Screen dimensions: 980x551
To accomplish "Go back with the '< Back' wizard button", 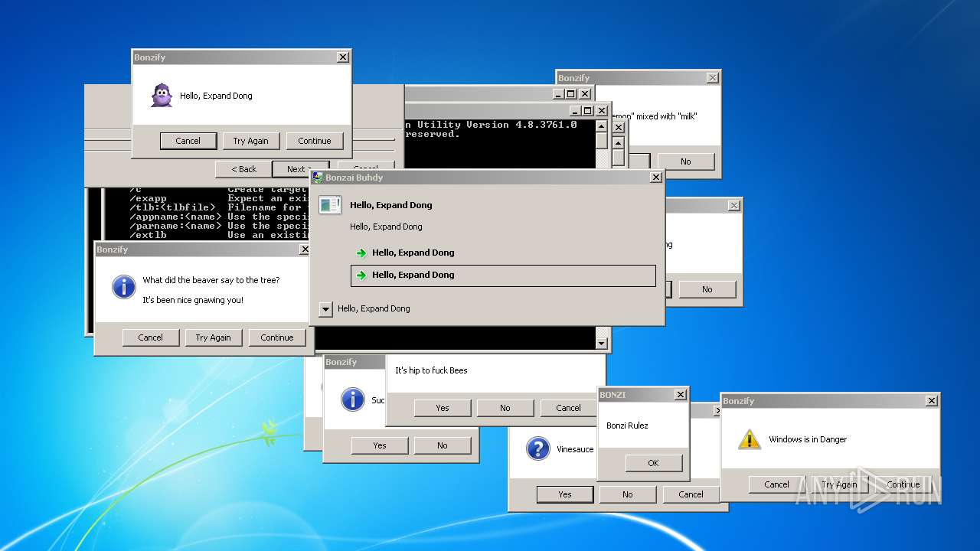I will pyautogui.click(x=243, y=169).
